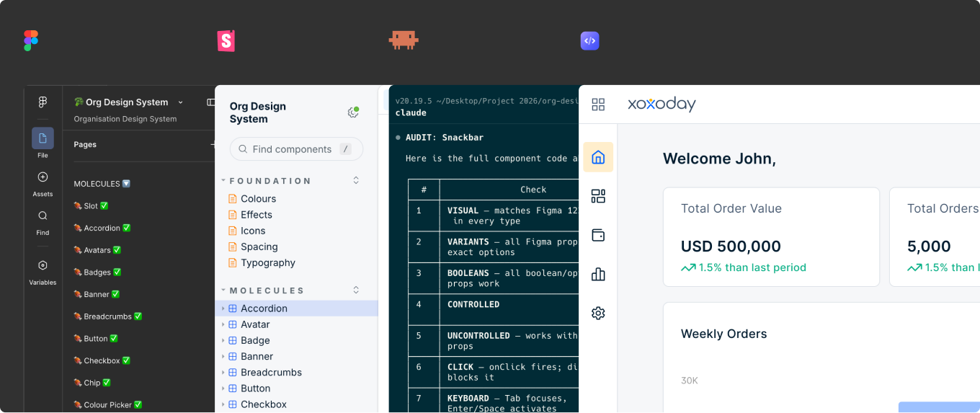Click the xoxoday apps grid icon
980x413 pixels.
click(x=598, y=105)
